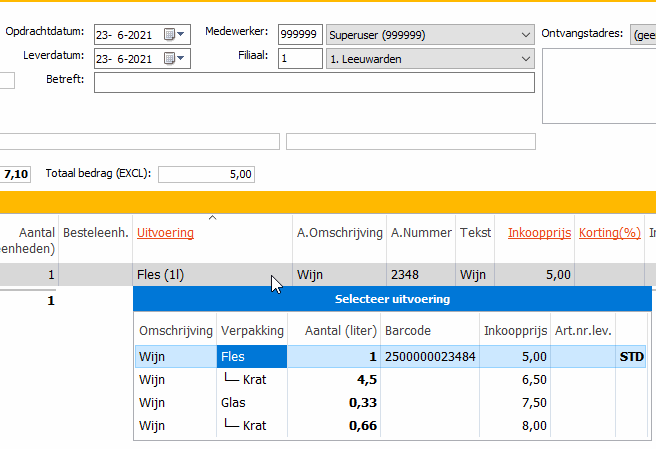656x449 pixels.
Task: Select the Fles (1l) uitvoering cell
Action: [x=213, y=275]
